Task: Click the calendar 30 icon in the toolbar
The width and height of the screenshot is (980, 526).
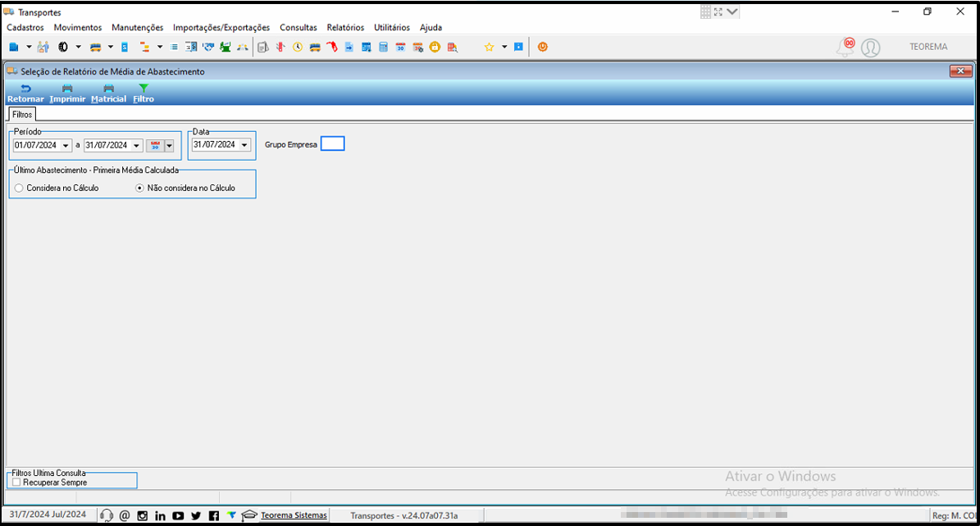Action: click(x=401, y=47)
